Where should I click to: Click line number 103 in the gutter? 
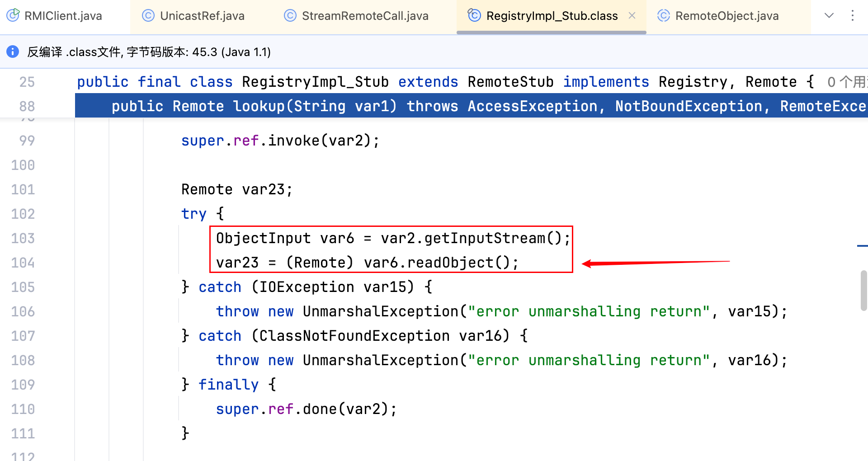pyautogui.click(x=23, y=238)
